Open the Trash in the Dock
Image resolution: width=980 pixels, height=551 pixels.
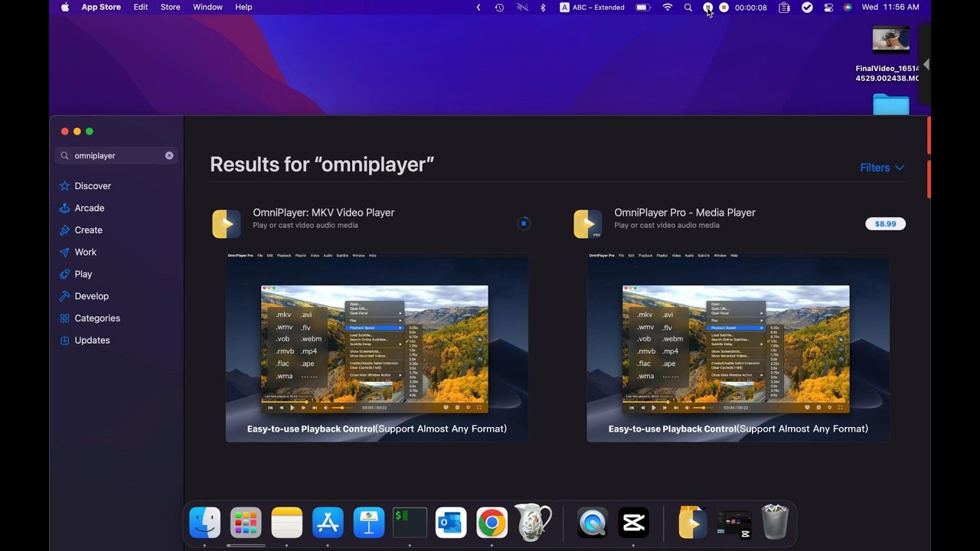click(x=775, y=522)
